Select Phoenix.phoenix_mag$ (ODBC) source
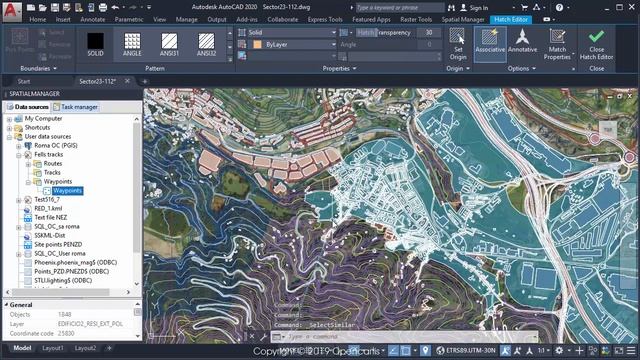 pyautogui.click(x=76, y=262)
